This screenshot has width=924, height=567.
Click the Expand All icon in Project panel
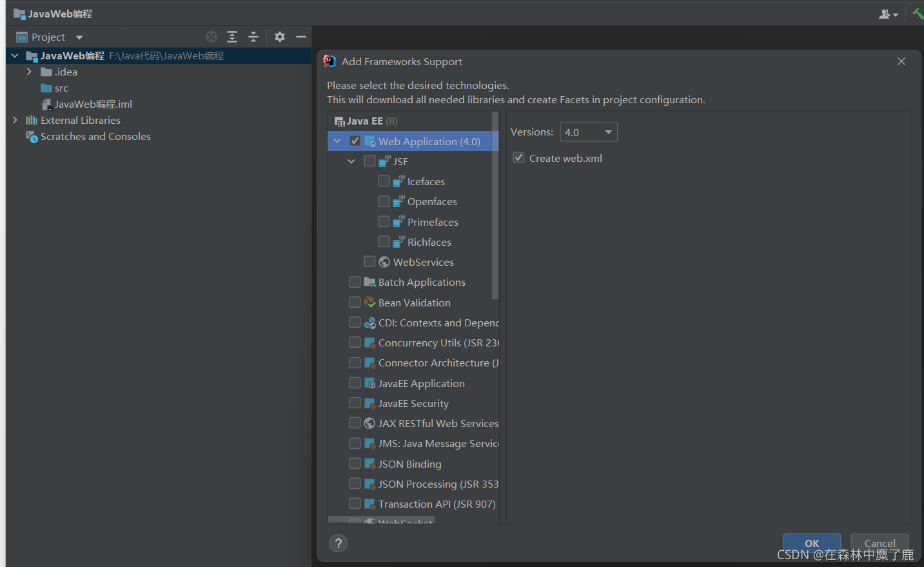232,37
